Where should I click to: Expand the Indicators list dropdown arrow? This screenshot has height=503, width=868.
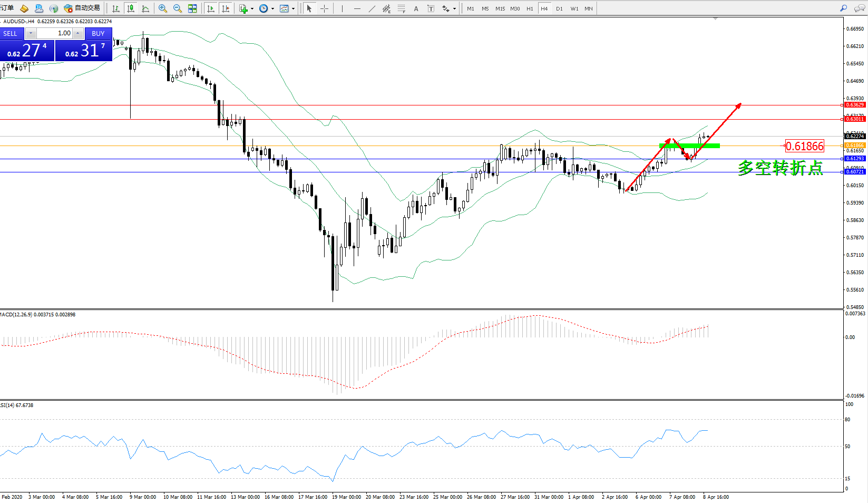(x=252, y=9)
